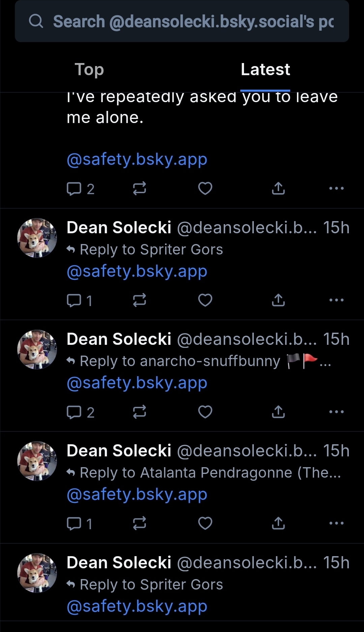This screenshot has height=632, width=364.
Task: Share the 'leave me alone' post
Action: (278, 188)
